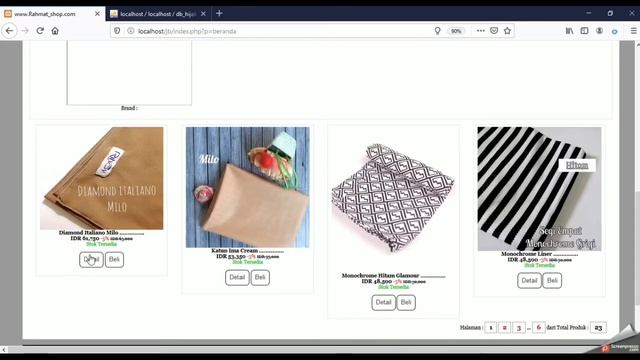
Task: Open Detail for Diamond Italiano Milo
Action: [91, 260]
